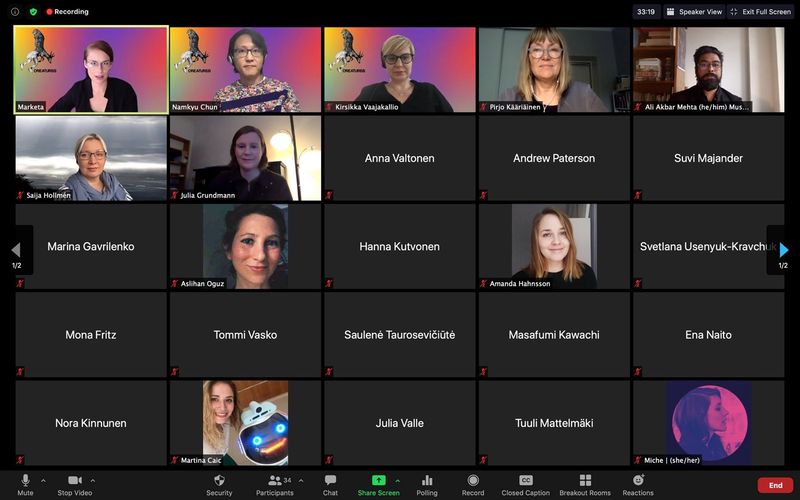Select Pirjo Kääriäinen's video tile
This screenshot has width=800, height=500.
[x=554, y=69]
